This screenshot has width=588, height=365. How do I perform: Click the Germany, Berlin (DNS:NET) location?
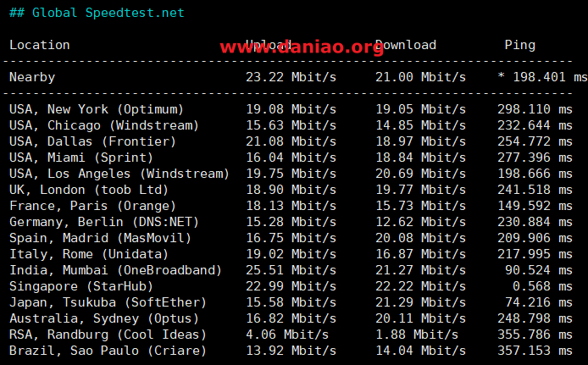point(104,222)
